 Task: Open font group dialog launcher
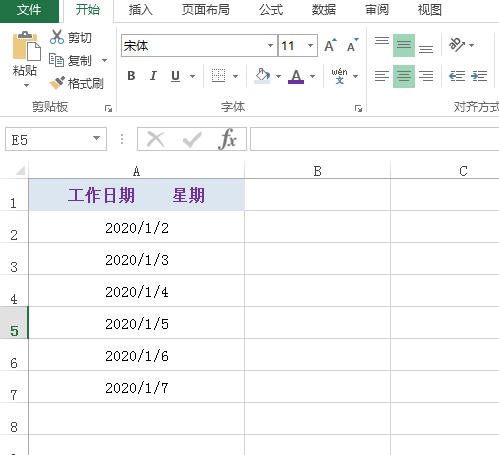tap(358, 108)
